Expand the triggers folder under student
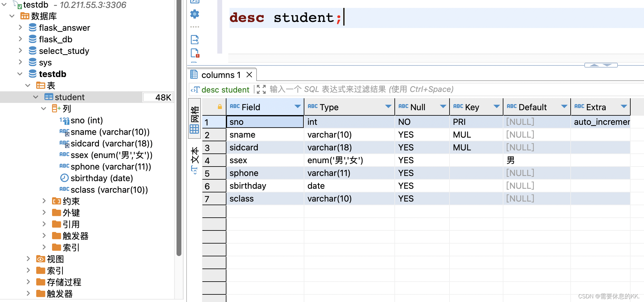Image resolution: width=644 pixels, height=302 pixels. 44,236
